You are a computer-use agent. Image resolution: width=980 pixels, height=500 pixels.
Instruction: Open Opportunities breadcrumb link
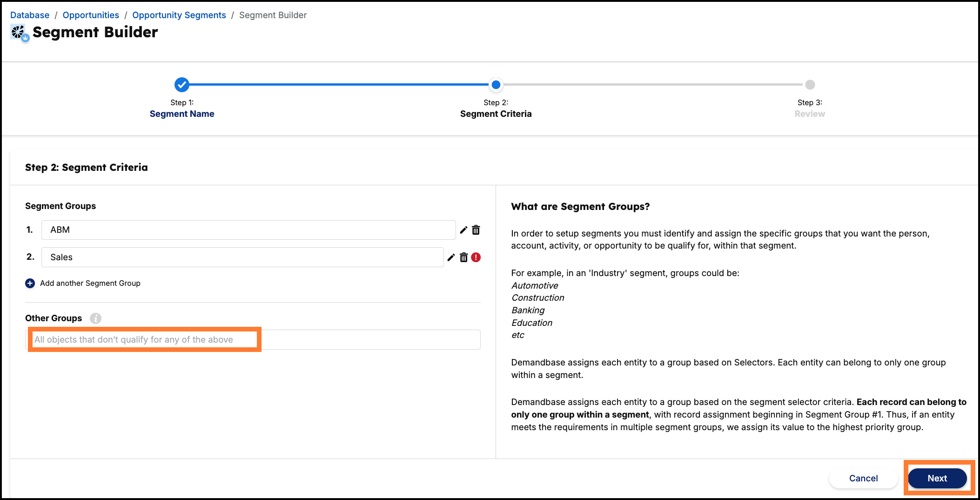91,15
